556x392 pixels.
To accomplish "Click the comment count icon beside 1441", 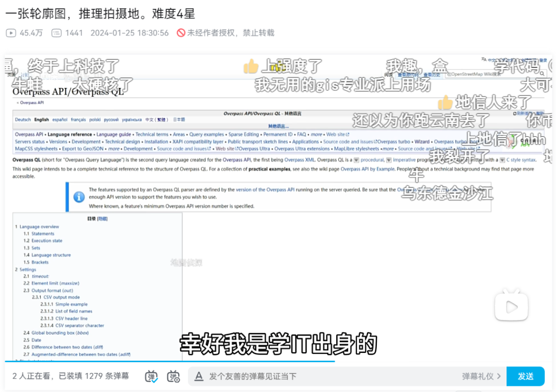I will [56, 32].
